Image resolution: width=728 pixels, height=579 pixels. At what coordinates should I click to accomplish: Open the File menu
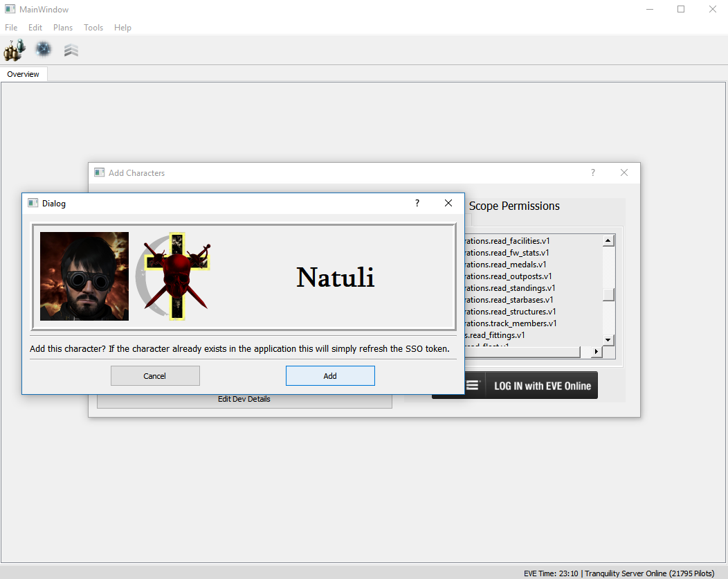pyautogui.click(x=11, y=28)
